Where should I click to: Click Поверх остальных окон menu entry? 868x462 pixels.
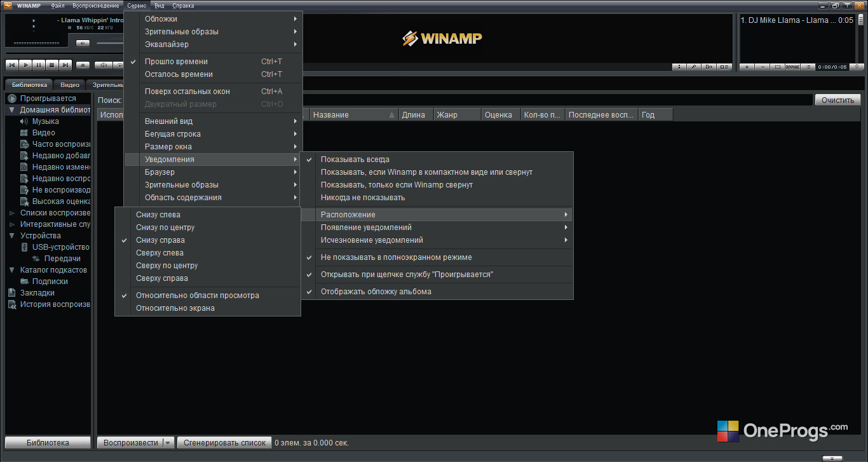214,92
